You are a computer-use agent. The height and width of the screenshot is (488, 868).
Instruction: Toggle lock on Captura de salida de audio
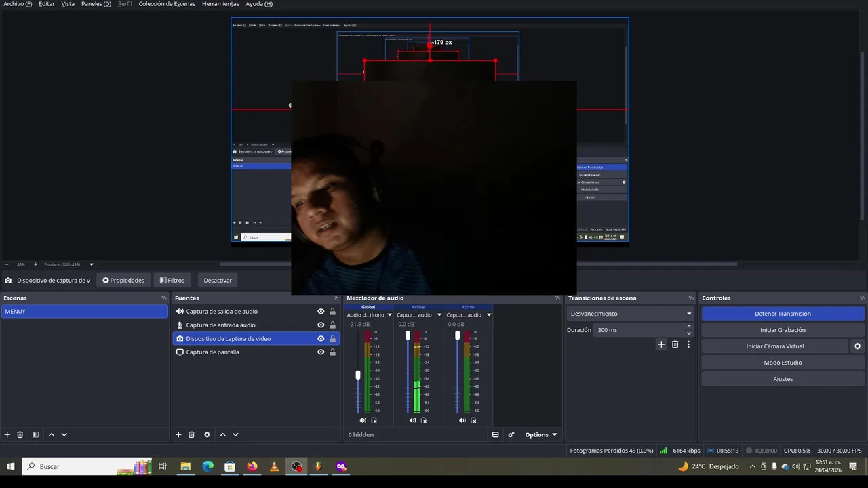click(x=332, y=312)
